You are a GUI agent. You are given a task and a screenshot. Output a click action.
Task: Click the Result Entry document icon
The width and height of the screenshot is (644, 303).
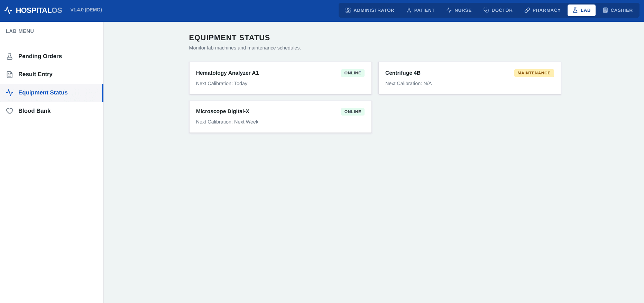[x=10, y=74]
